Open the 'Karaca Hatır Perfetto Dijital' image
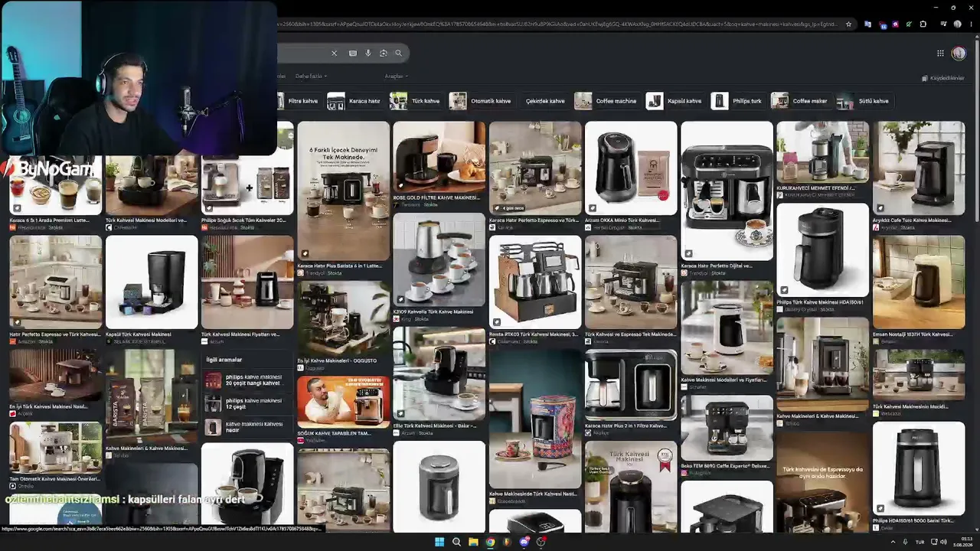 pyautogui.click(x=727, y=191)
